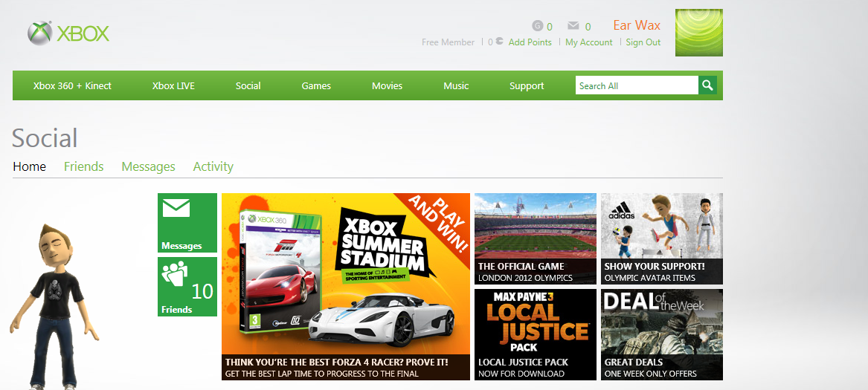Click the Free Member status text
This screenshot has height=390, width=868.
pos(448,42)
